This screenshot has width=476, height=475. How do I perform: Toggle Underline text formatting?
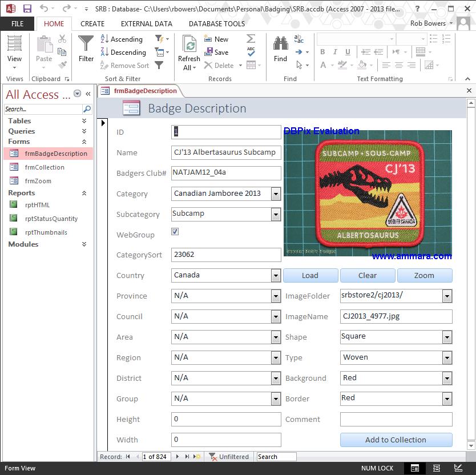click(348, 52)
